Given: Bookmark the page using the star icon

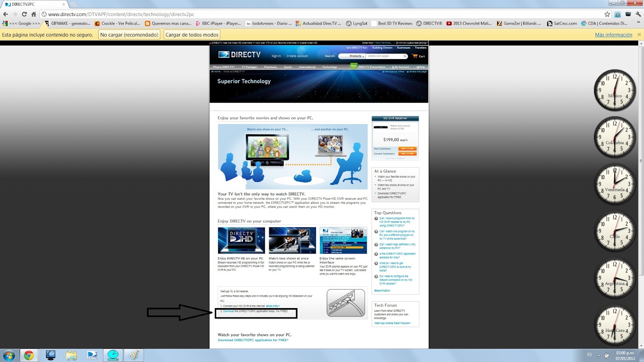Looking at the screenshot, I should coord(607,14).
